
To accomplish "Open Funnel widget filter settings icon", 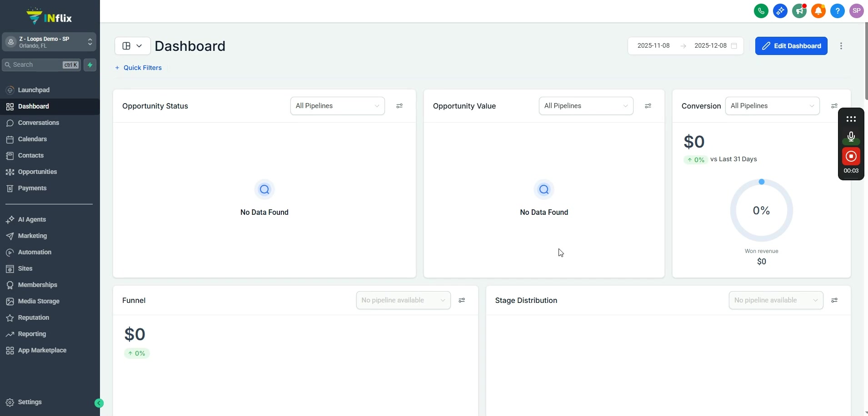I will (462, 300).
